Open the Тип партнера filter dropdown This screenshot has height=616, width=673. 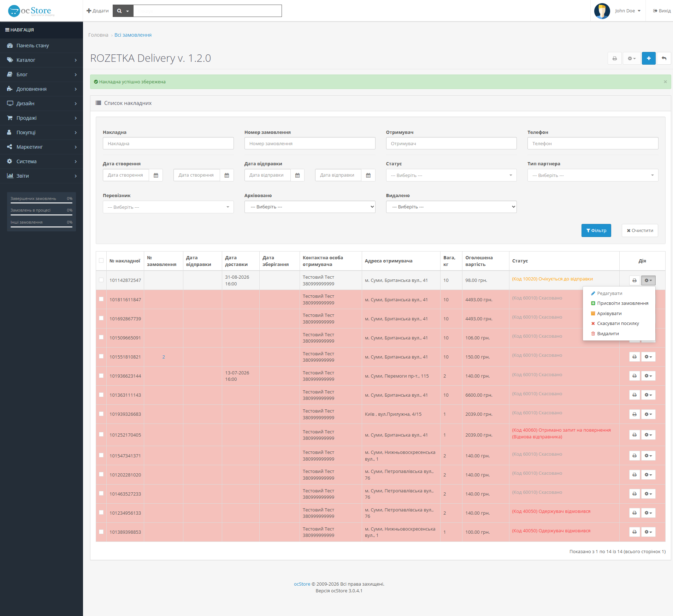click(x=593, y=175)
